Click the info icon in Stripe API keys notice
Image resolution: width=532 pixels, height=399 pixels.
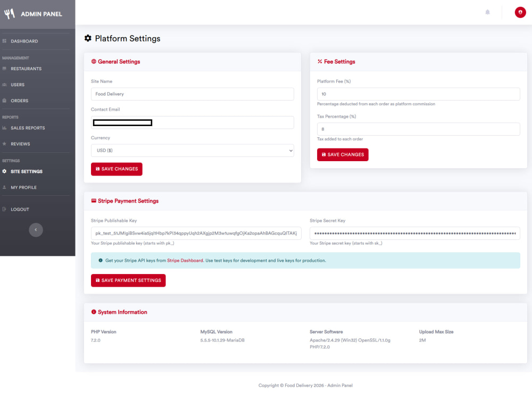coord(101,261)
